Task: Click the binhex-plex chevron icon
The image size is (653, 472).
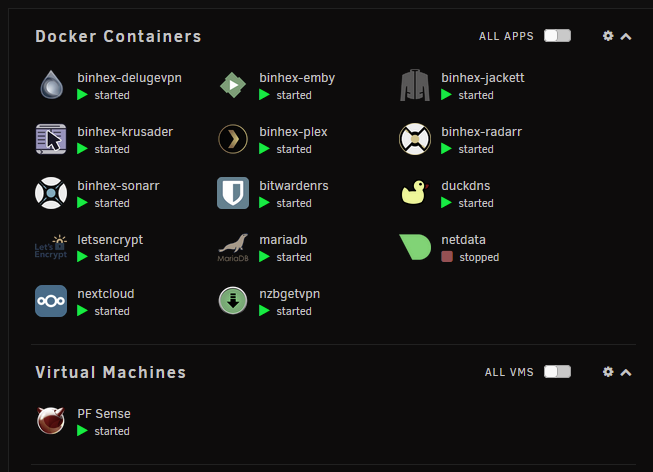Action: tap(233, 139)
